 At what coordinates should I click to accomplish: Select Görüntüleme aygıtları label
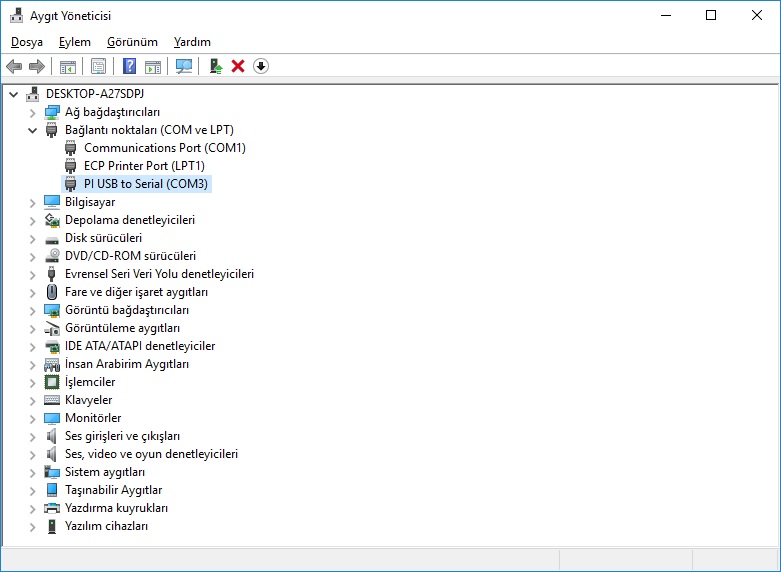pos(123,328)
